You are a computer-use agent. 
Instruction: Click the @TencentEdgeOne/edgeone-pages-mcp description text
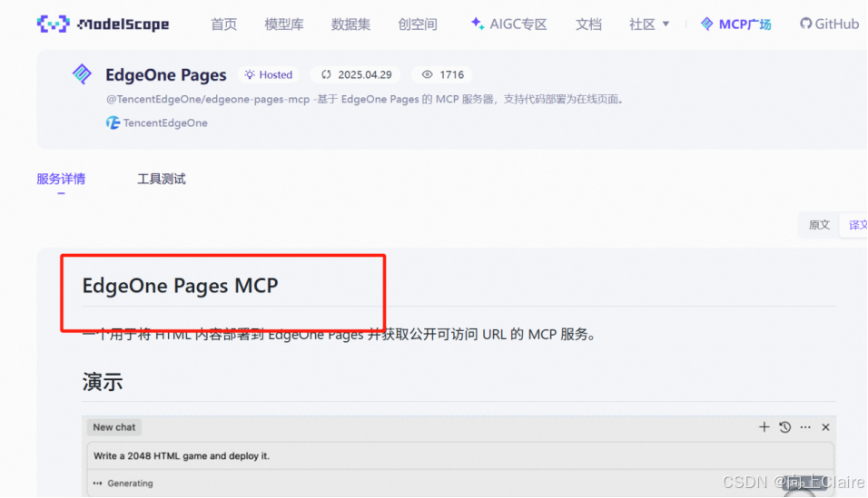365,100
